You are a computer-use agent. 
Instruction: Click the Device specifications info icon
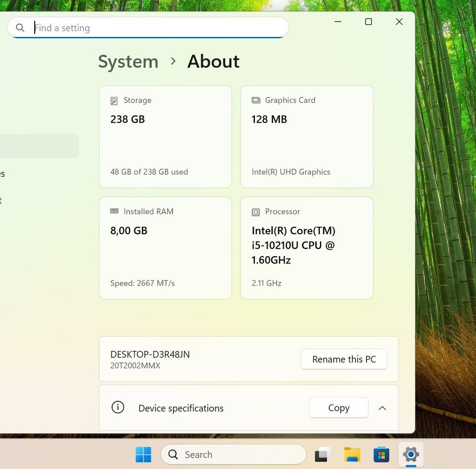[x=118, y=408]
